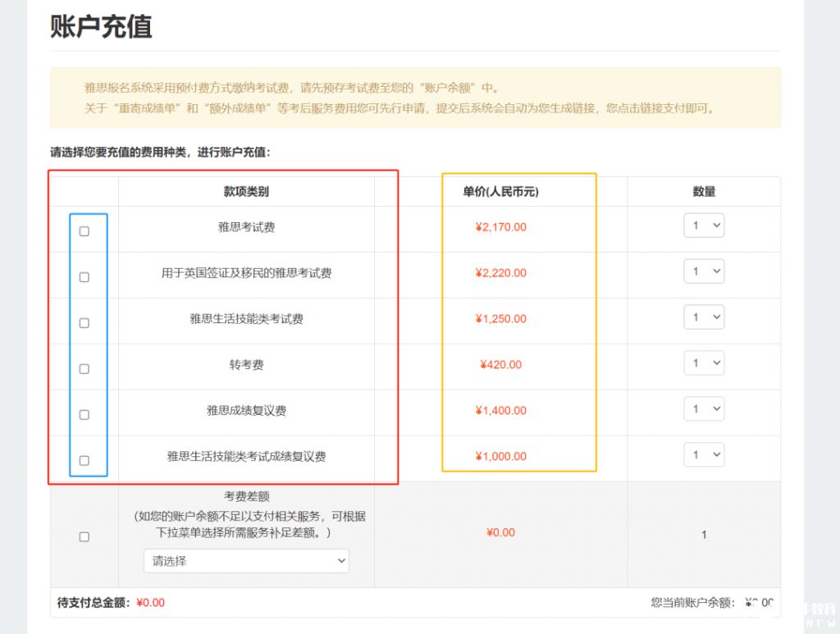Click the 款项类别 column header
This screenshot has width=840, height=634.
[246, 192]
